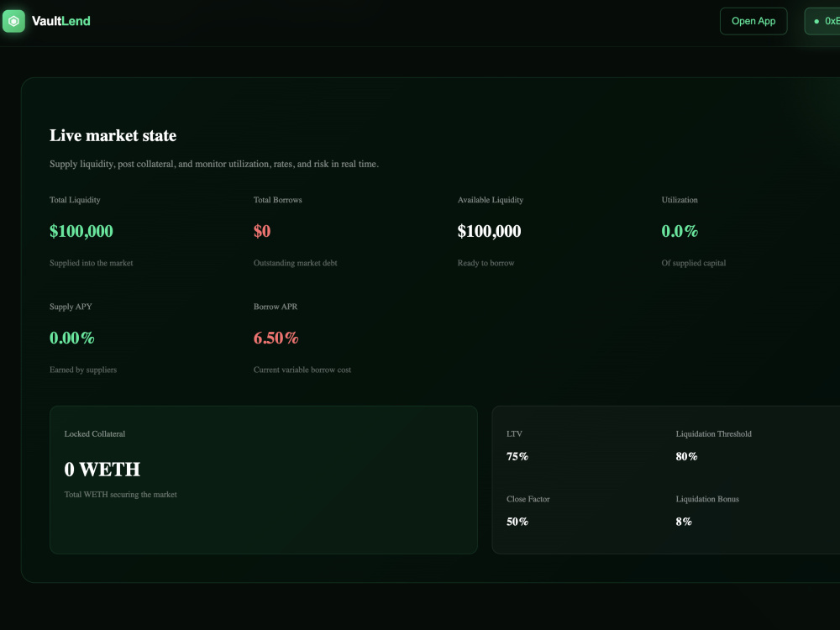Click the Total Liquidity label
Image resolution: width=840 pixels, height=630 pixels.
click(75, 200)
